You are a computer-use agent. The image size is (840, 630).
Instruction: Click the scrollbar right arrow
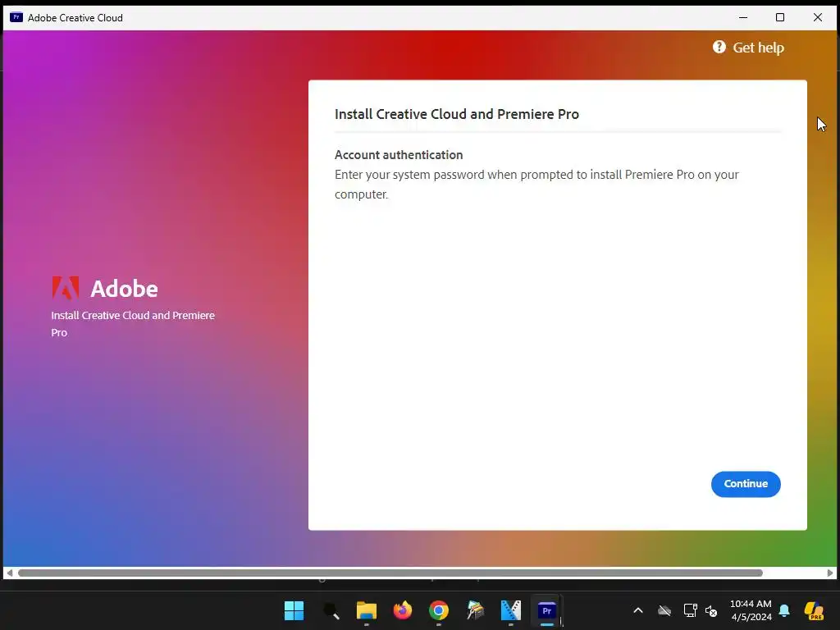(x=830, y=573)
